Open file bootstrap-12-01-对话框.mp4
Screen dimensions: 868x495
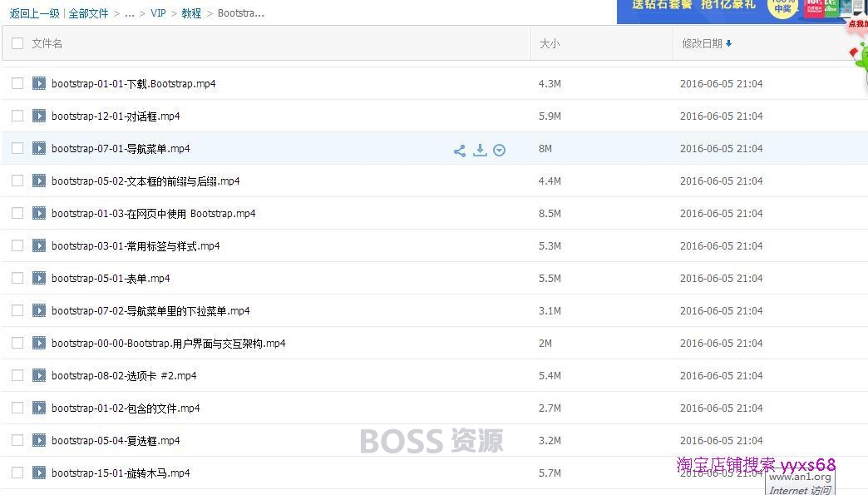pyautogui.click(x=116, y=116)
